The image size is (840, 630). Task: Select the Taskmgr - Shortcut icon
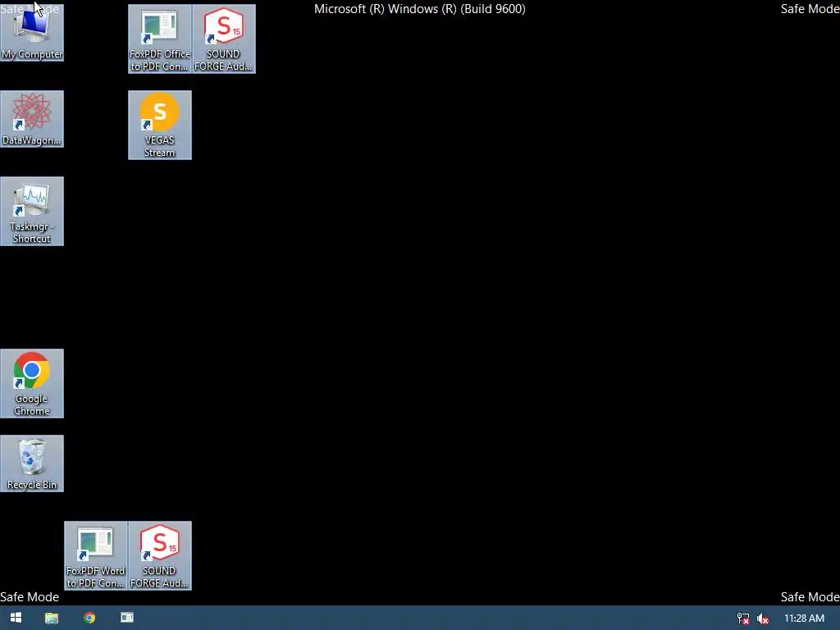32,211
